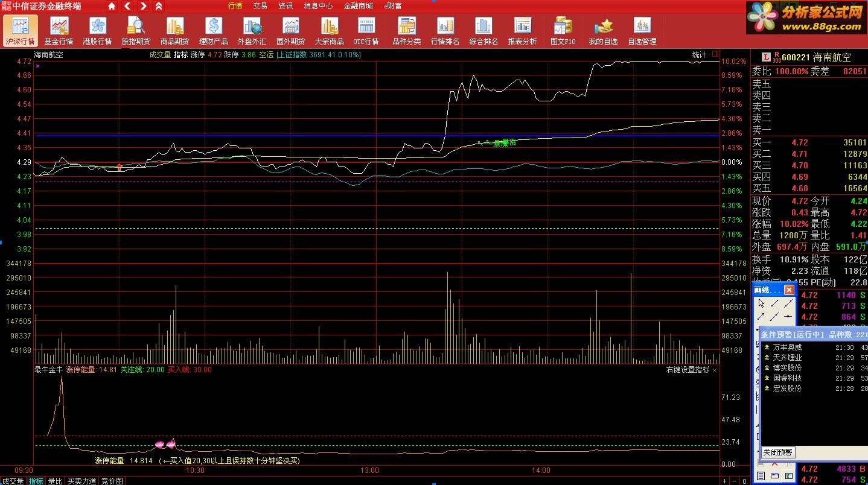Select 宏发股份 alert row

pos(815,388)
